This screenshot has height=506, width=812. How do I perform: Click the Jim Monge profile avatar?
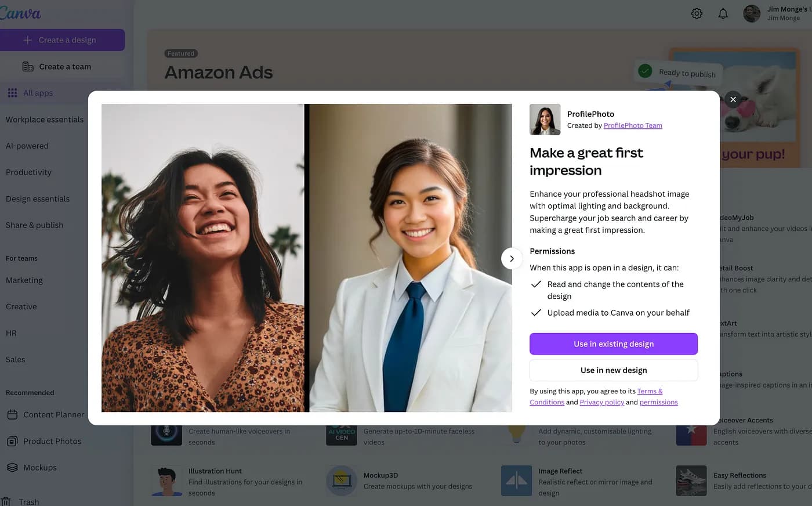pyautogui.click(x=752, y=13)
